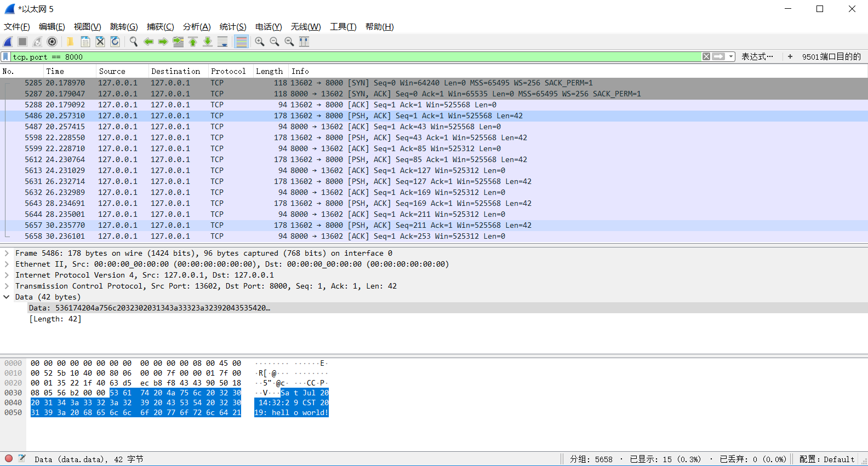868x466 pixels.
Task: Reload the capture file
Action: (115, 42)
